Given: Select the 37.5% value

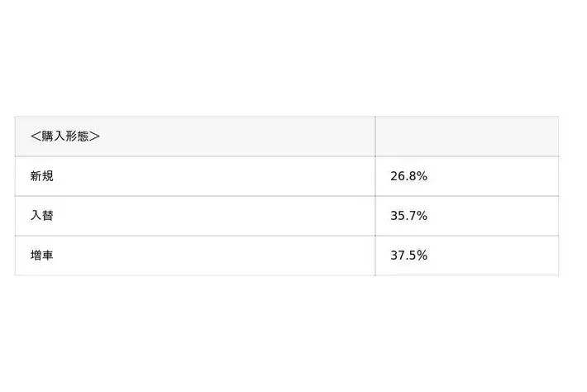Looking at the screenshot, I should pos(408,256).
